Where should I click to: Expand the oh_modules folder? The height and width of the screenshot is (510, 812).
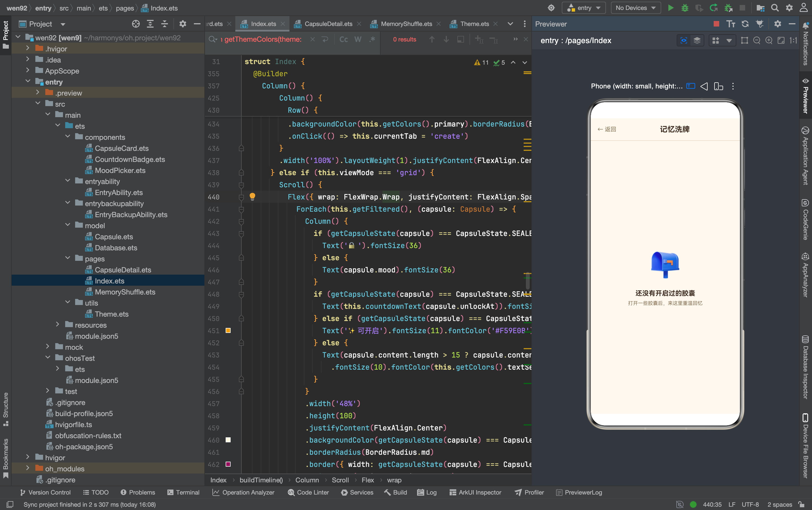[x=28, y=468]
